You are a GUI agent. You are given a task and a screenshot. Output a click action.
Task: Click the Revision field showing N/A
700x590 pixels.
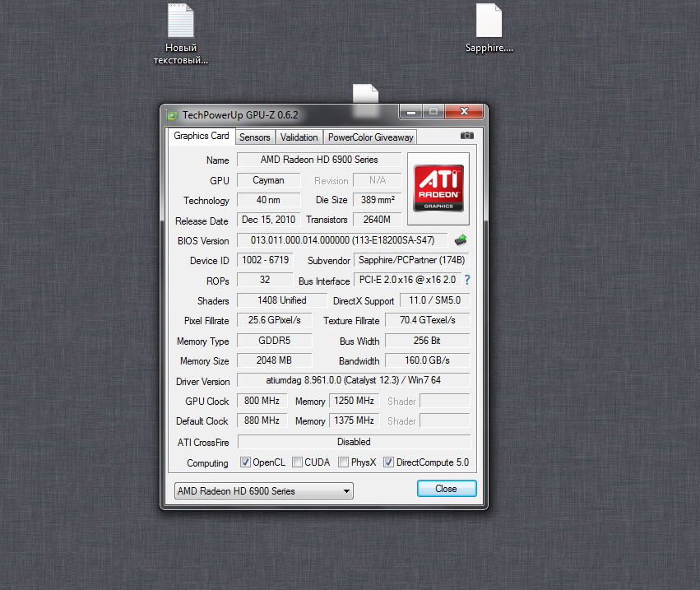click(378, 180)
